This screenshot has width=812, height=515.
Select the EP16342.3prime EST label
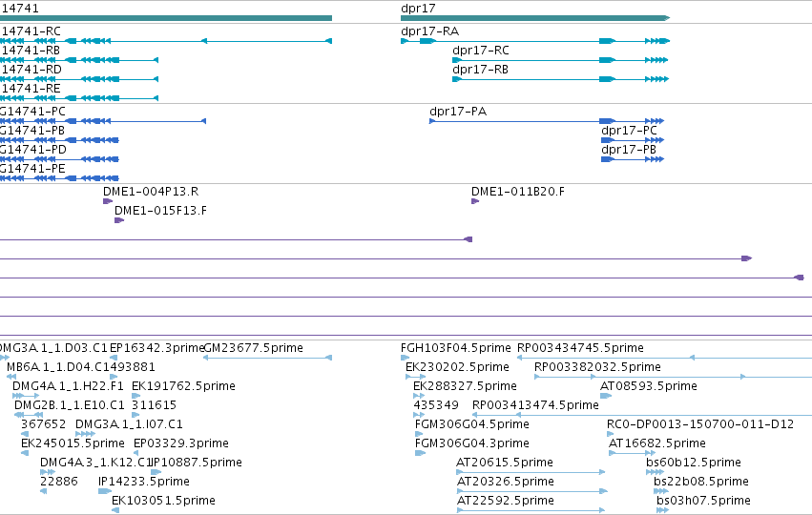click(156, 348)
